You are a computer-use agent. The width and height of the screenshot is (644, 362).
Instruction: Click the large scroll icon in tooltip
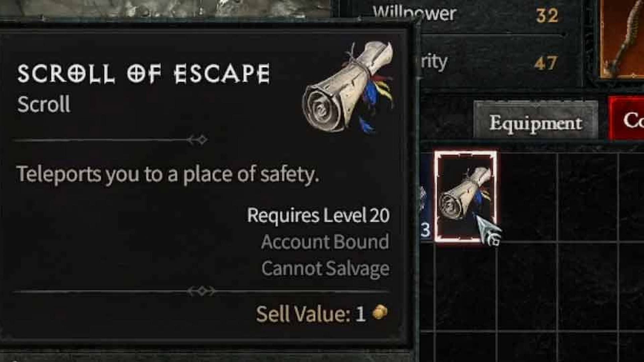pyautogui.click(x=348, y=87)
